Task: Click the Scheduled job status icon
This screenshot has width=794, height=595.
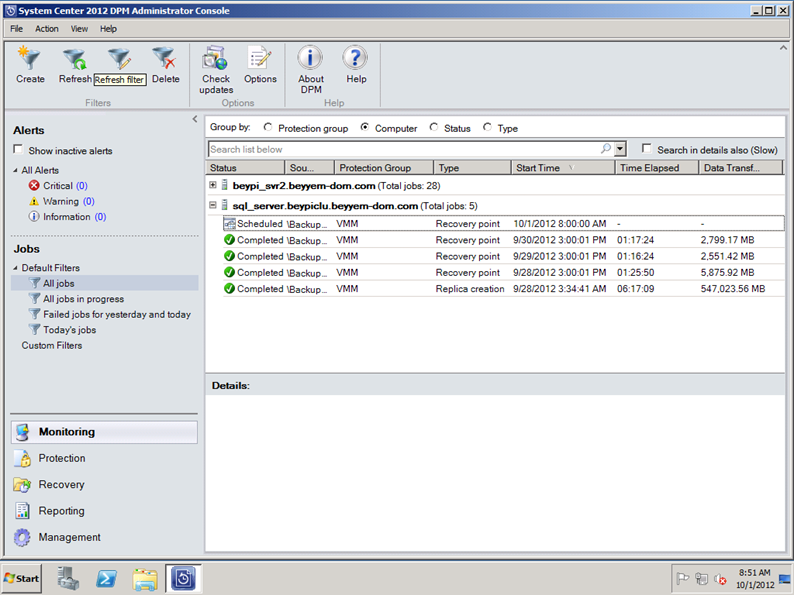Action: point(230,223)
